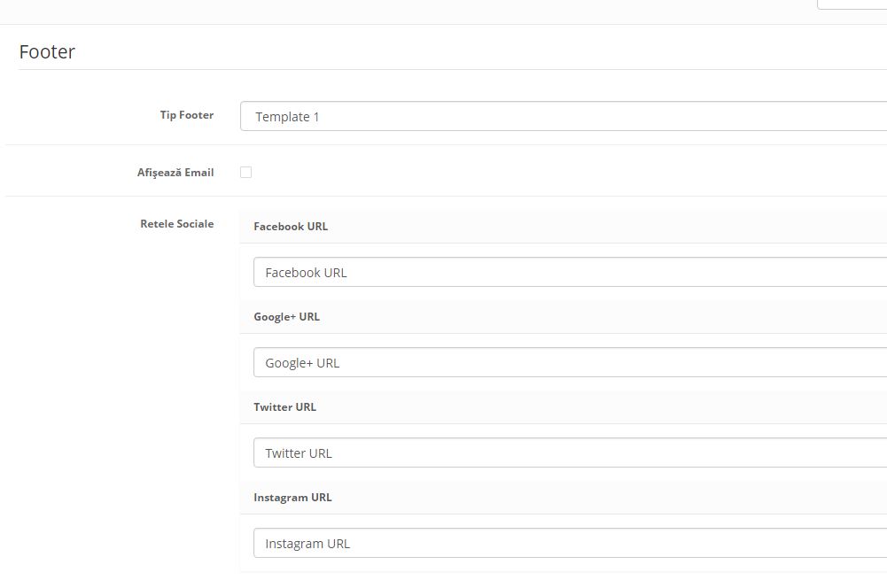Viewport: 887px width, 588px height.
Task: Click the Afișează Email label text
Action: click(x=175, y=173)
